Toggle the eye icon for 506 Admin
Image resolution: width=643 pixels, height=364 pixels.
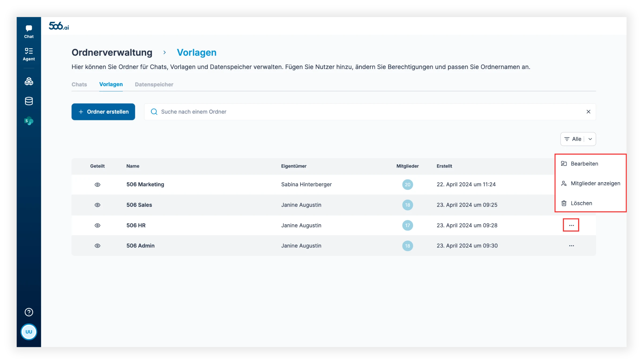pyautogui.click(x=98, y=246)
